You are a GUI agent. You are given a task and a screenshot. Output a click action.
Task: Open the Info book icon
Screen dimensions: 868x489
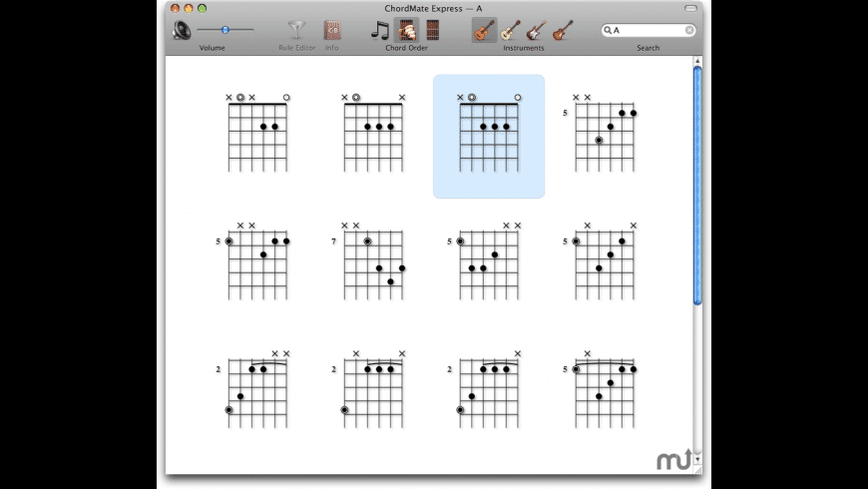[x=332, y=30]
